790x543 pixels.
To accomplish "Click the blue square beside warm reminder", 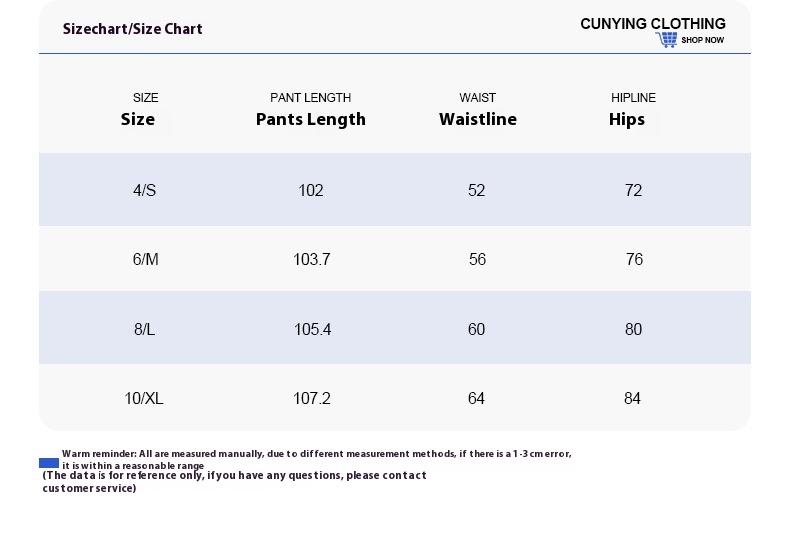I will coord(49,463).
